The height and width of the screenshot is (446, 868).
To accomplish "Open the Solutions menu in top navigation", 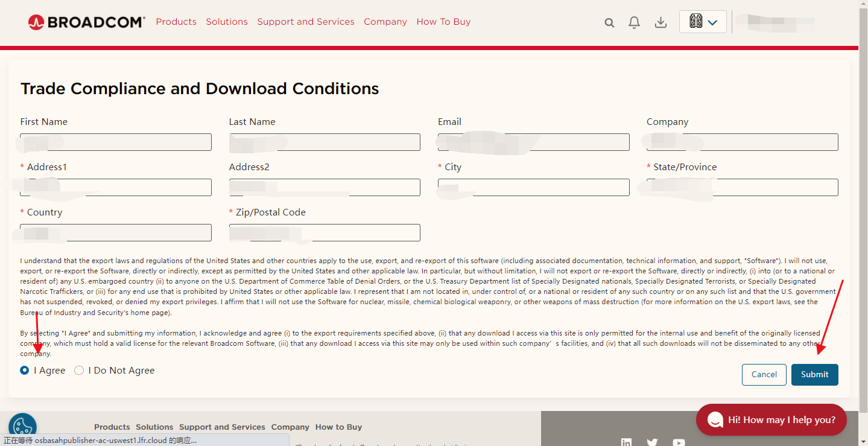I will (x=227, y=22).
